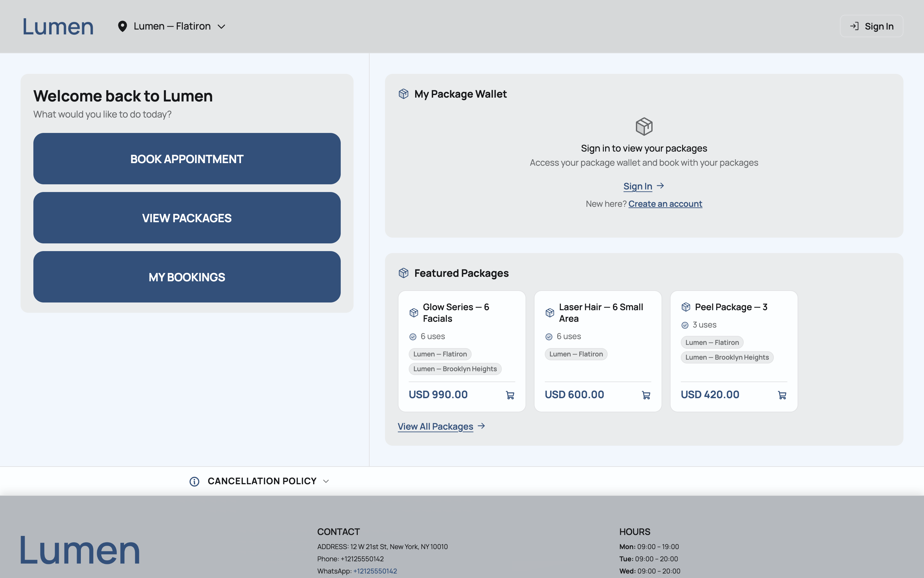Click the location dropdown chevron arrow
Viewport: 924px width, 578px height.
tap(221, 27)
